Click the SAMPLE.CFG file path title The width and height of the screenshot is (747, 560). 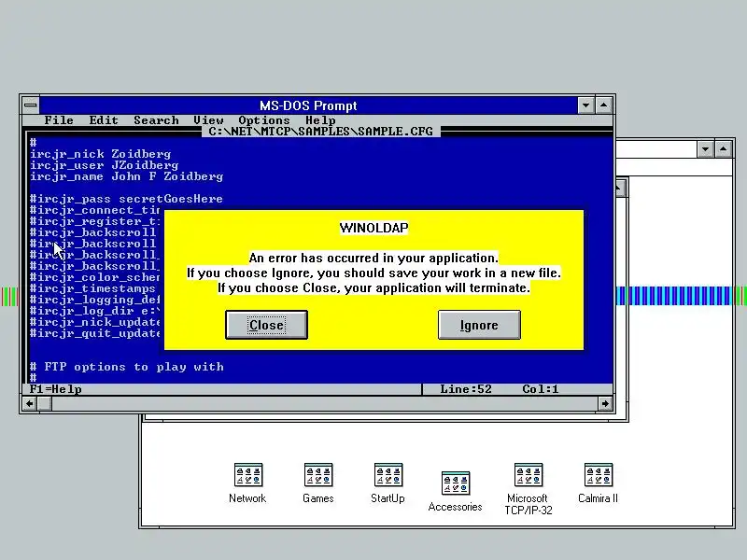pyautogui.click(x=320, y=132)
